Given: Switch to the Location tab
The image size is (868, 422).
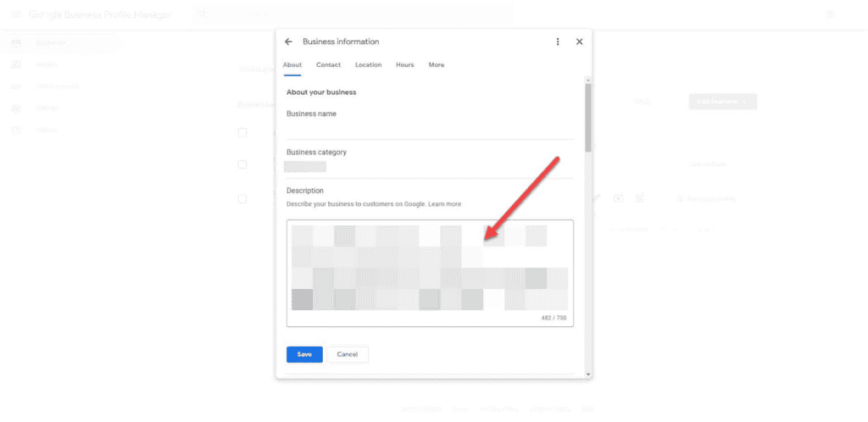Looking at the screenshot, I should (x=368, y=65).
